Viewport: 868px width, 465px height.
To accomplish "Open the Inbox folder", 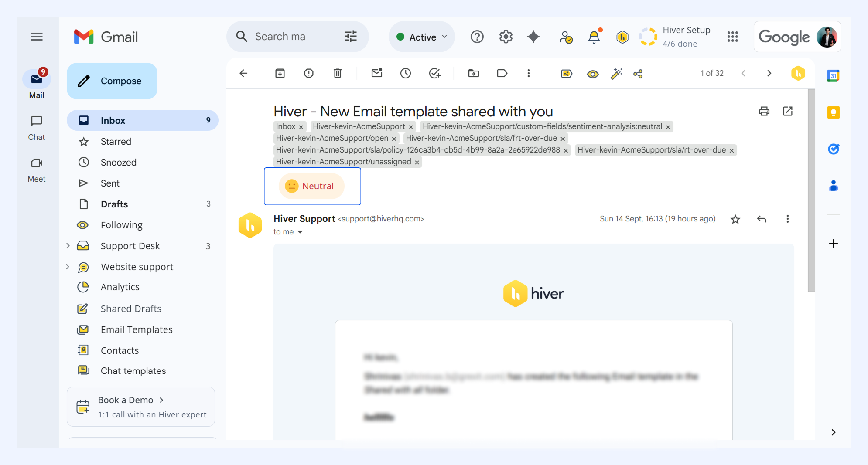I will pyautogui.click(x=143, y=120).
